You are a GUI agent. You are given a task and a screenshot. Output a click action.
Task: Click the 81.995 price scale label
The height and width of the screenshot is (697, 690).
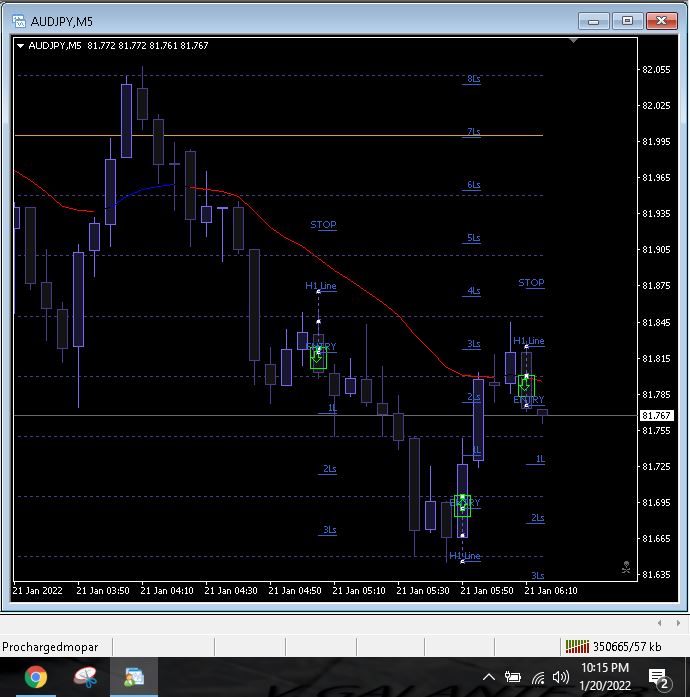point(656,141)
